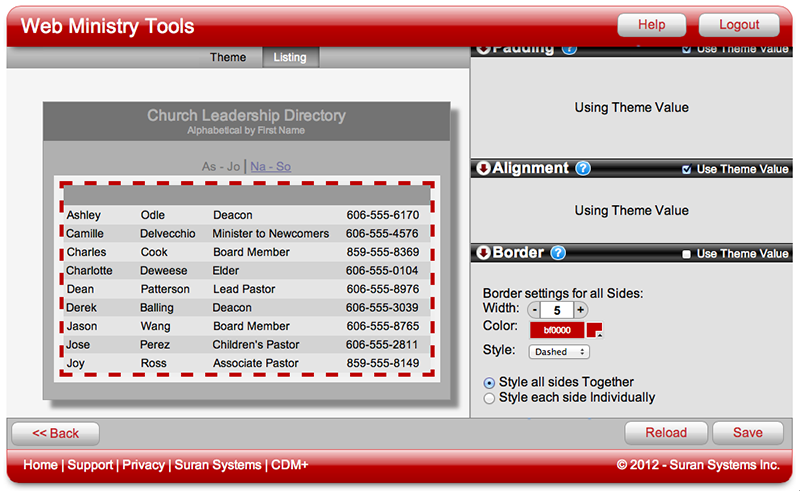Select Style all sides Together option

tap(489, 382)
